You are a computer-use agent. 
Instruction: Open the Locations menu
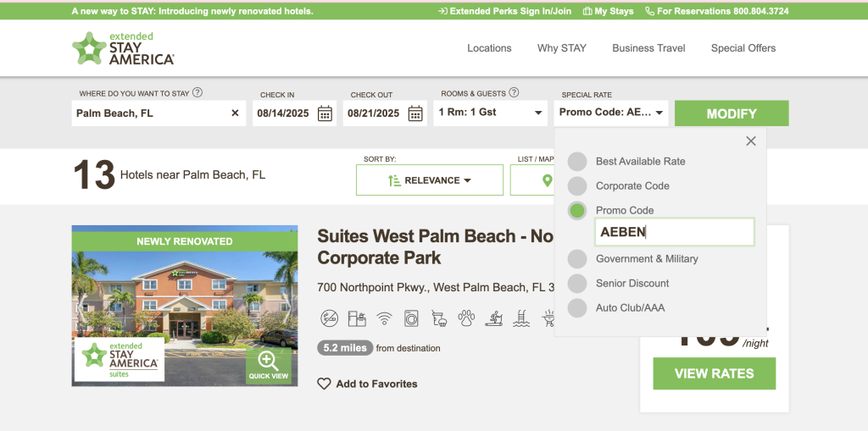489,48
